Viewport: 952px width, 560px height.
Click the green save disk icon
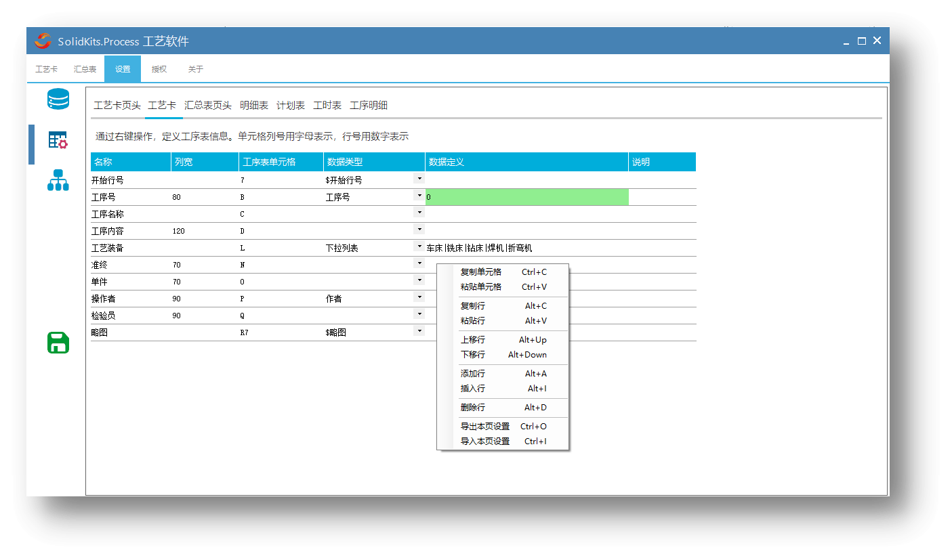tap(58, 343)
